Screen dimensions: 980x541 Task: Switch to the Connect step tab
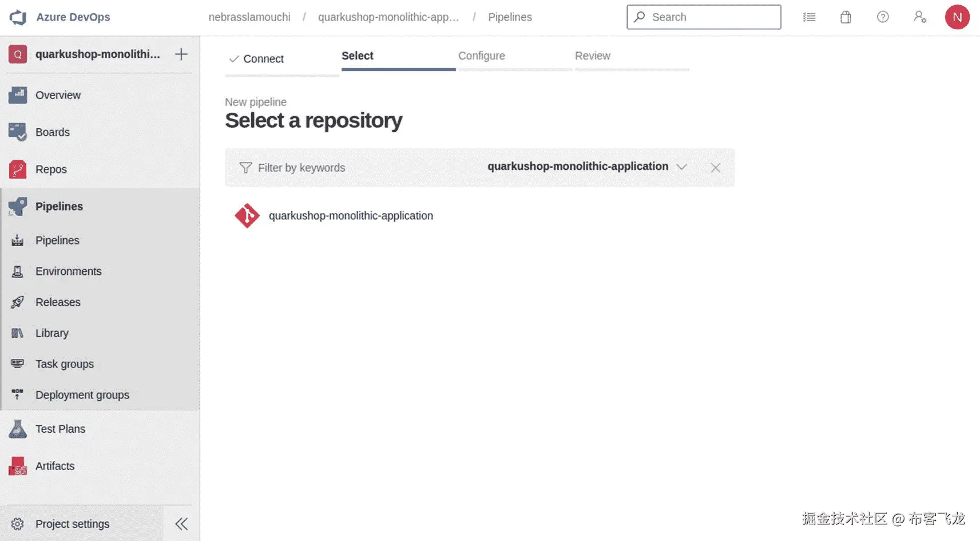tap(263, 59)
